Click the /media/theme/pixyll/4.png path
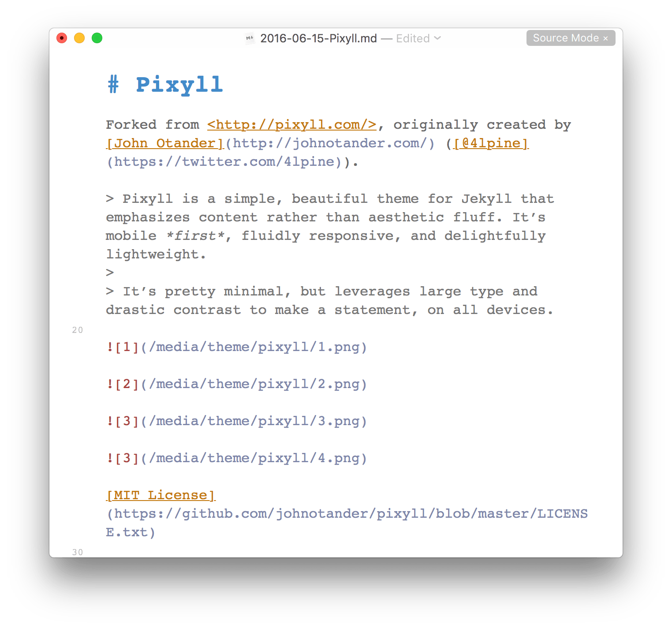The image size is (672, 628). coord(254,458)
